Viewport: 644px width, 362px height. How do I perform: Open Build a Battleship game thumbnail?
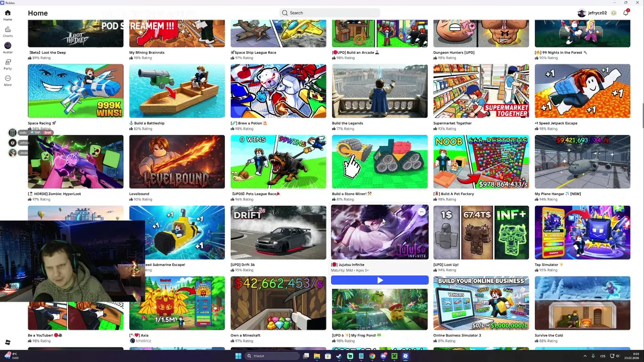[177, 91]
